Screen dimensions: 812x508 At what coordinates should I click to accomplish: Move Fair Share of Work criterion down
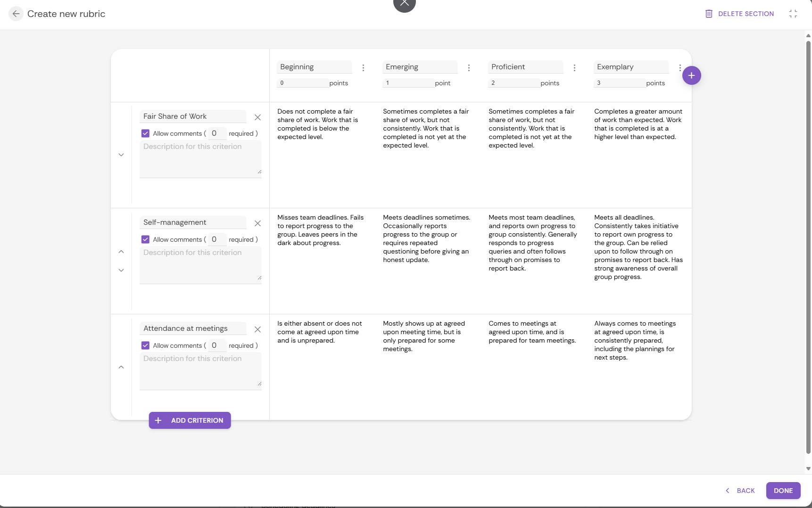pos(121,155)
